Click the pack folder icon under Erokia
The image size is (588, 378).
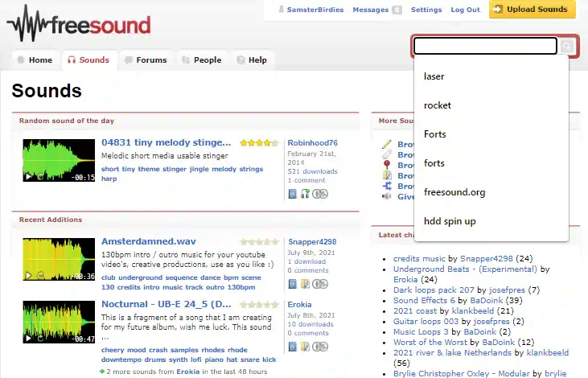[305, 347]
